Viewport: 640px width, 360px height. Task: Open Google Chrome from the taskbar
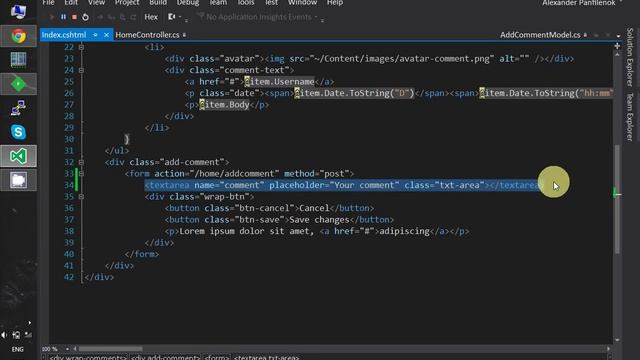click(18, 36)
